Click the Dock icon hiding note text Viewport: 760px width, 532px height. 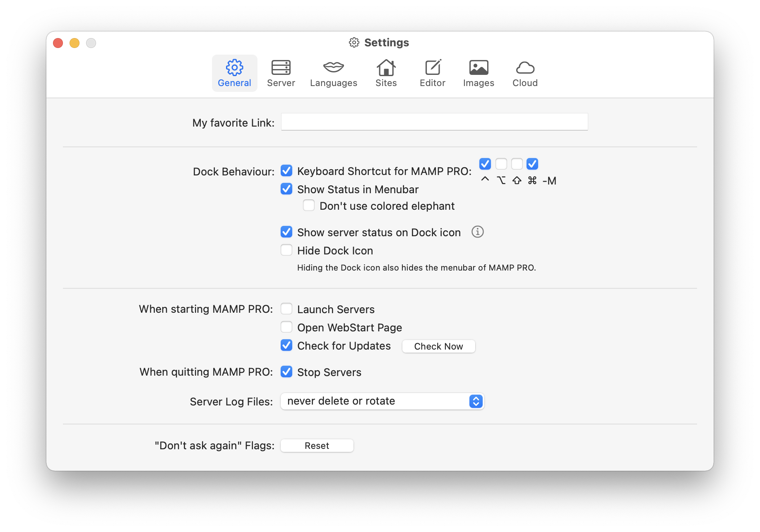[416, 268]
